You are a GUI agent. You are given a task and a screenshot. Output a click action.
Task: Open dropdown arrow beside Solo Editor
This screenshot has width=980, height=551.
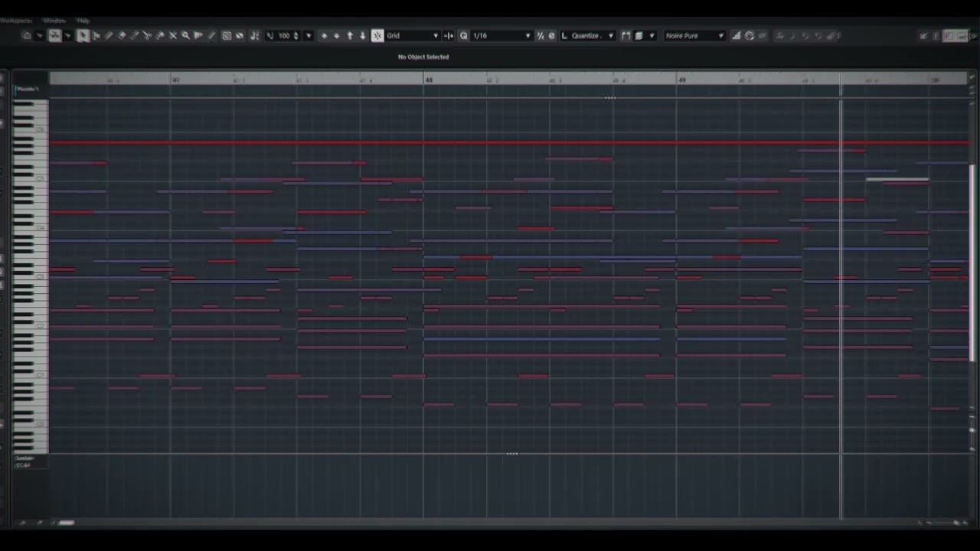(40, 36)
